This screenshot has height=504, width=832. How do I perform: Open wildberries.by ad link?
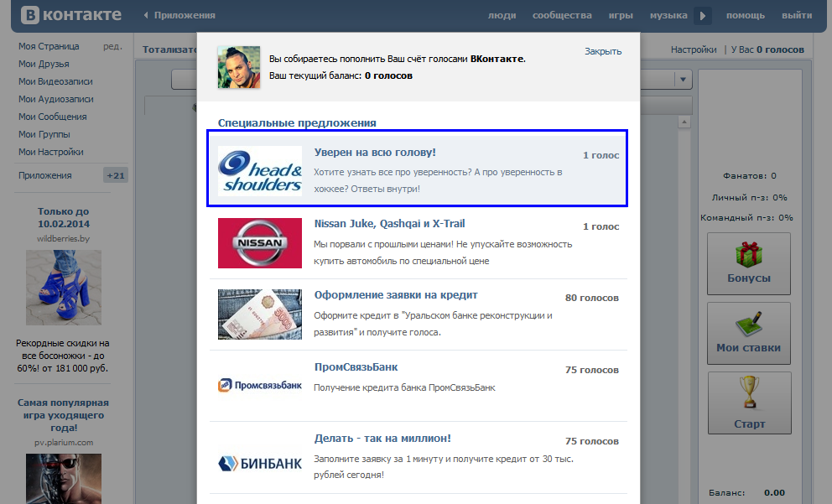click(63, 239)
